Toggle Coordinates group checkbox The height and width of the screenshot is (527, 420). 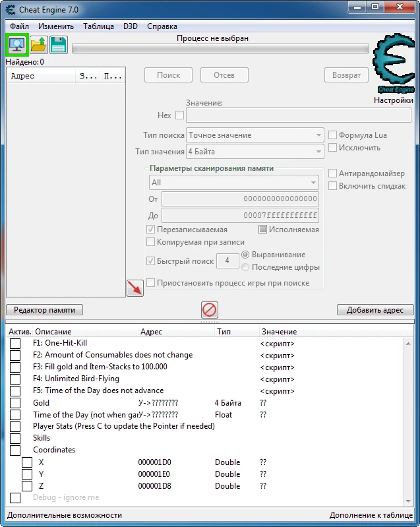[15, 450]
